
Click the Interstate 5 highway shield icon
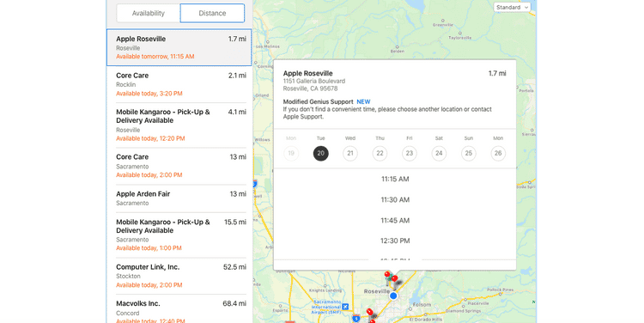(x=355, y=319)
